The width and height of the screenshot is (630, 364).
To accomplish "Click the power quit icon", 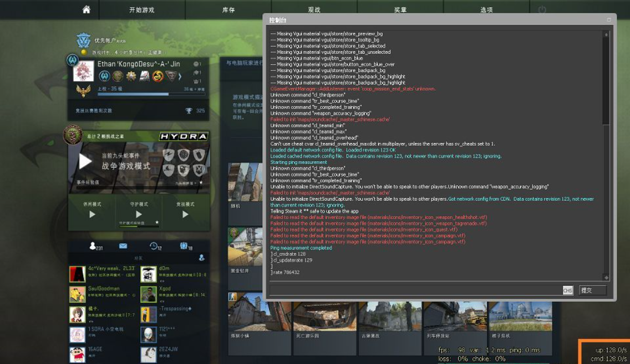I will pos(542,9).
